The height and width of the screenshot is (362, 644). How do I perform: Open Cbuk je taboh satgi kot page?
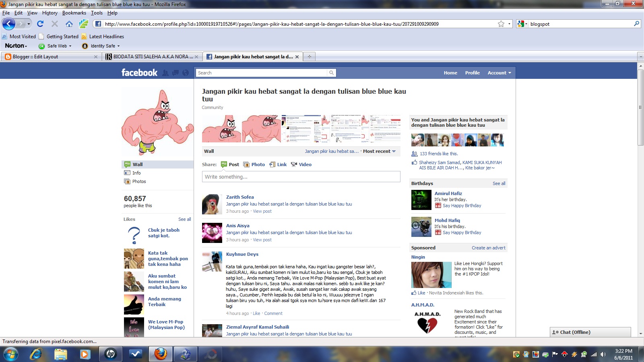point(164,233)
